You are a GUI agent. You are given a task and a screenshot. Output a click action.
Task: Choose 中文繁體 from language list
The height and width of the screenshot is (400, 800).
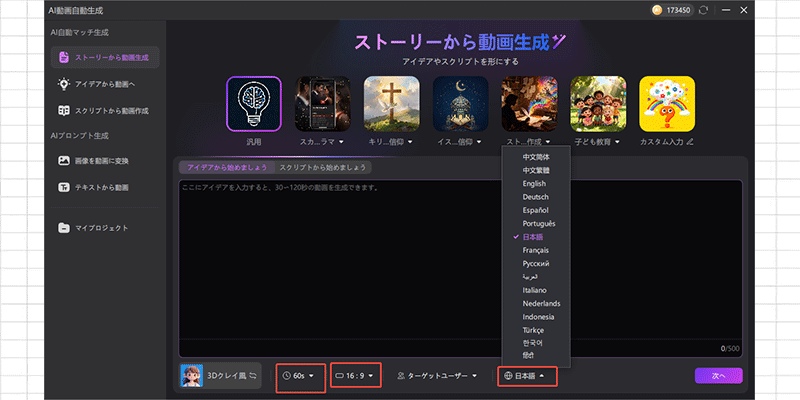536,170
